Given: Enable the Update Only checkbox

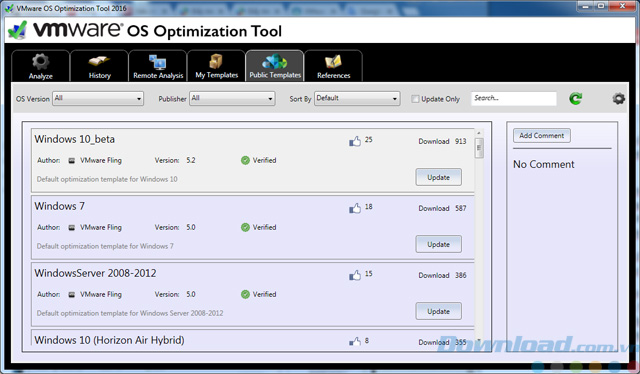Looking at the screenshot, I should (x=415, y=99).
